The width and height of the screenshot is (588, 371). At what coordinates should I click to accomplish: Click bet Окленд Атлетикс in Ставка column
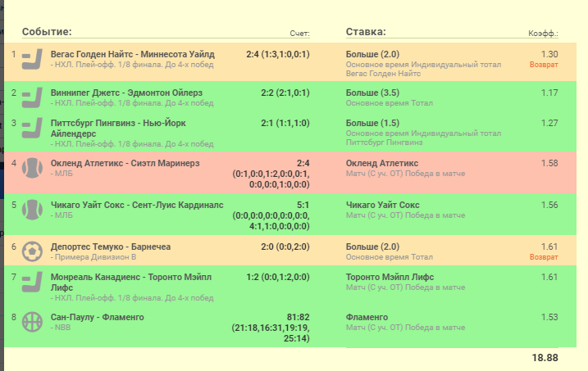click(382, 163)
